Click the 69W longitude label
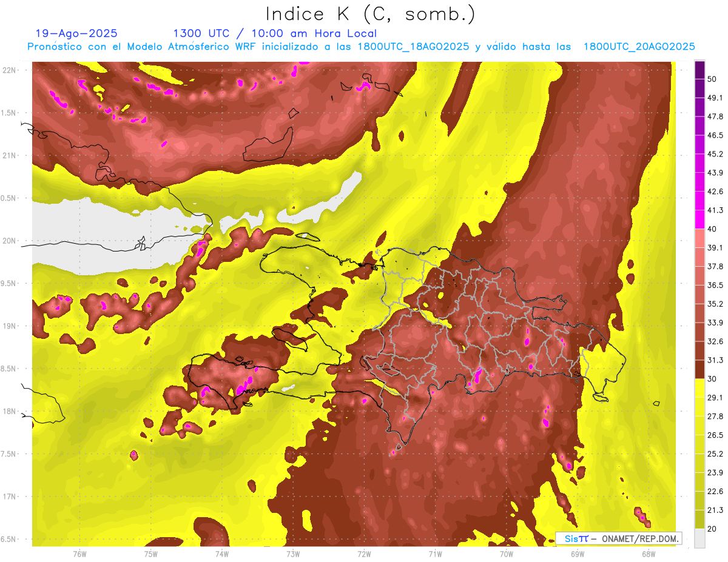The image size is (728, 562). pyautogui.click(x=577, y=554)
